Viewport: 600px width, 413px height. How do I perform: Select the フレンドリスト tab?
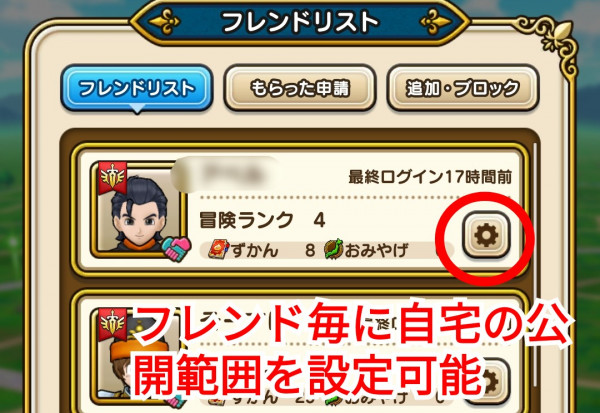137,88
